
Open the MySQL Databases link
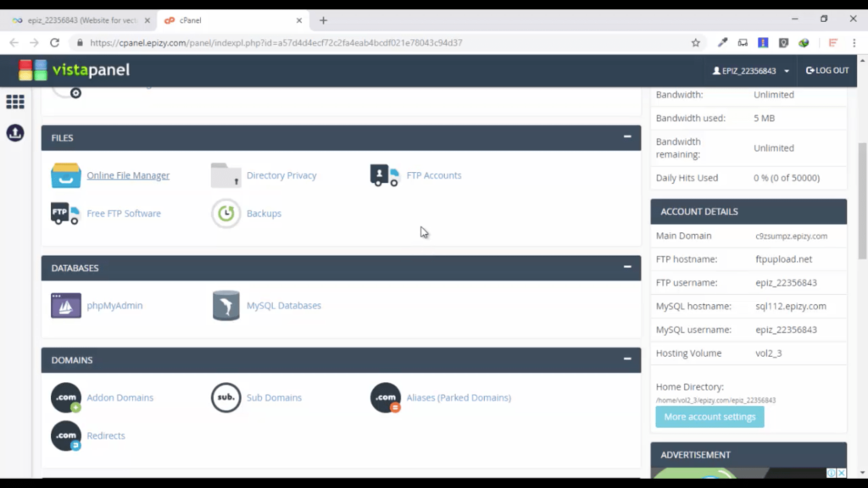pyautogui.click(x=283, y=305)
